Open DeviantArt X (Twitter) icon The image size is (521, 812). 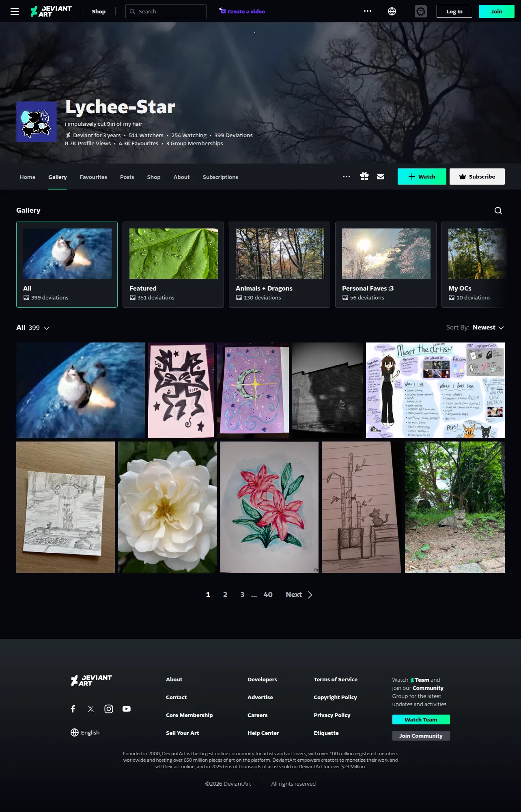point(91,709)
